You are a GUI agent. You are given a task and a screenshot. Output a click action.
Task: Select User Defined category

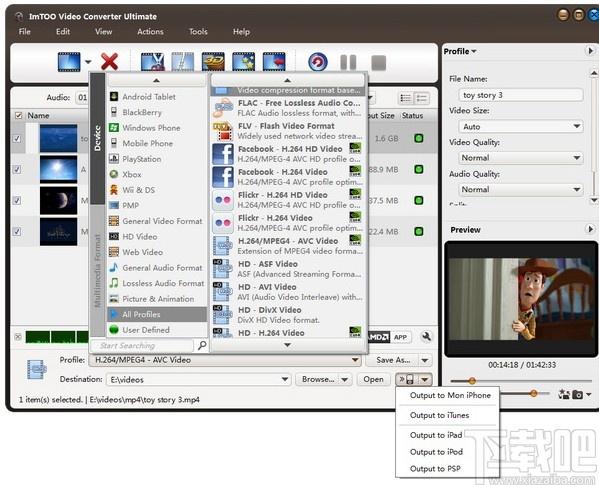pyautogui.click(x=157, y=330)
